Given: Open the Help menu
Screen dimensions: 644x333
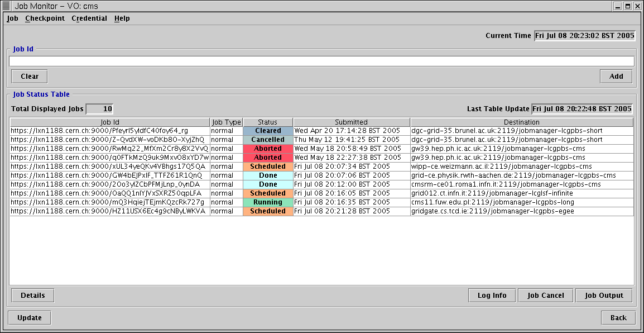Looking at the screenshot, I should 122,18.
